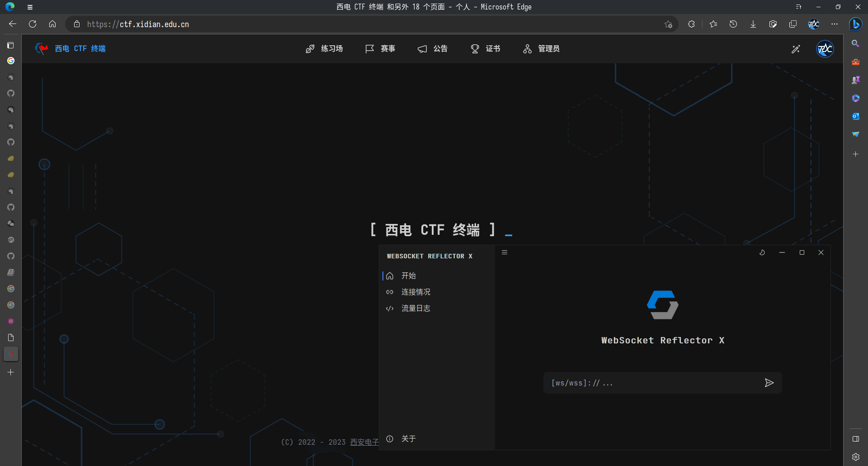
Task: Open Drop paper-plane icon in Edge sidebar
Action: coord(855,134)
